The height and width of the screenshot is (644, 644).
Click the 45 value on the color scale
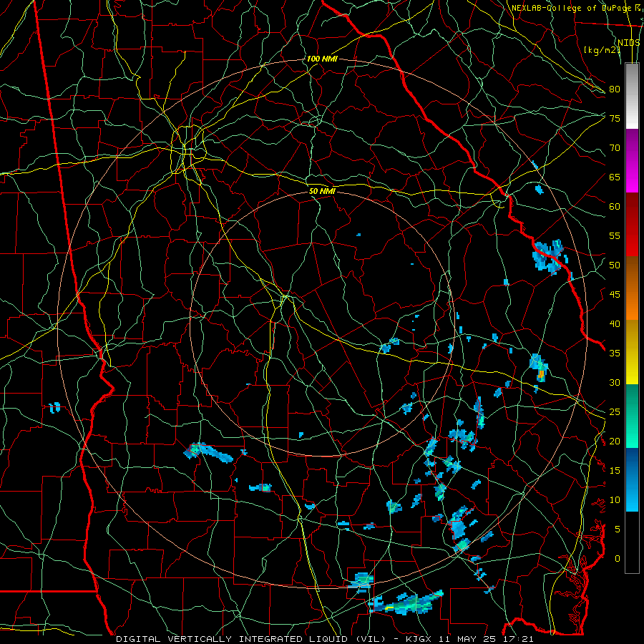[x=615, y=295]
